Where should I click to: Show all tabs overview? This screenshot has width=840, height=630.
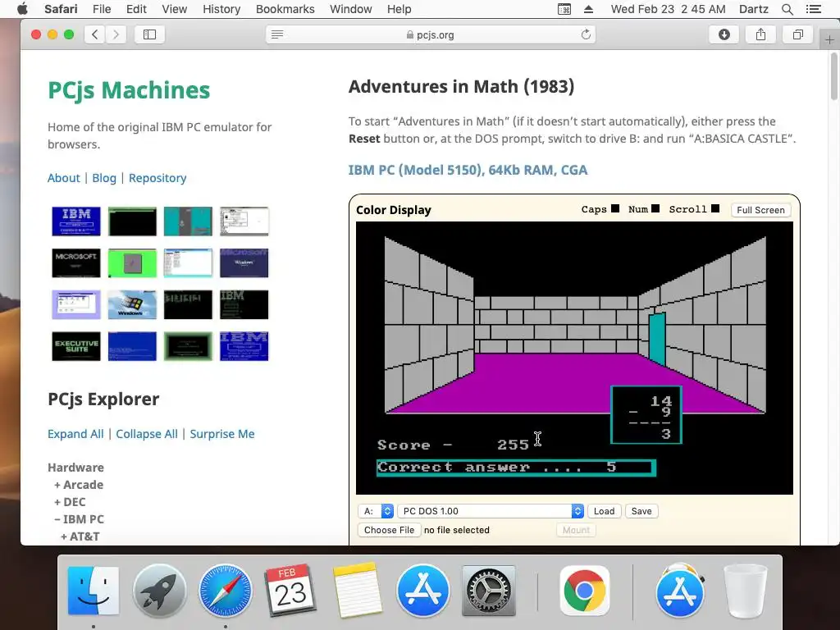tap(797, 34)
